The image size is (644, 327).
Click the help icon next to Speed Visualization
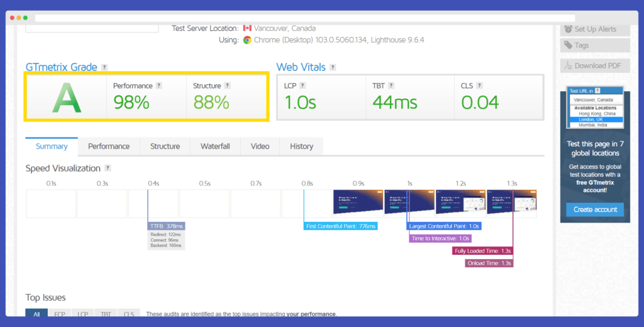(x=108, y=168)
